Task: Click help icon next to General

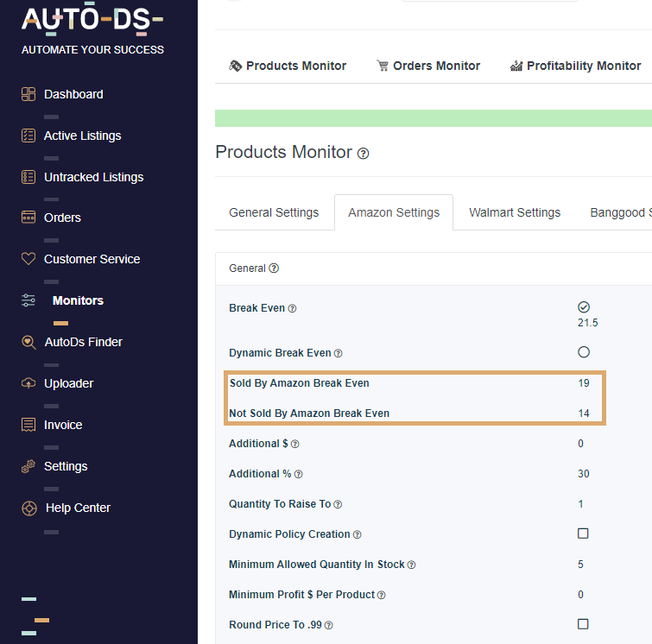Action: pos(274,268)
